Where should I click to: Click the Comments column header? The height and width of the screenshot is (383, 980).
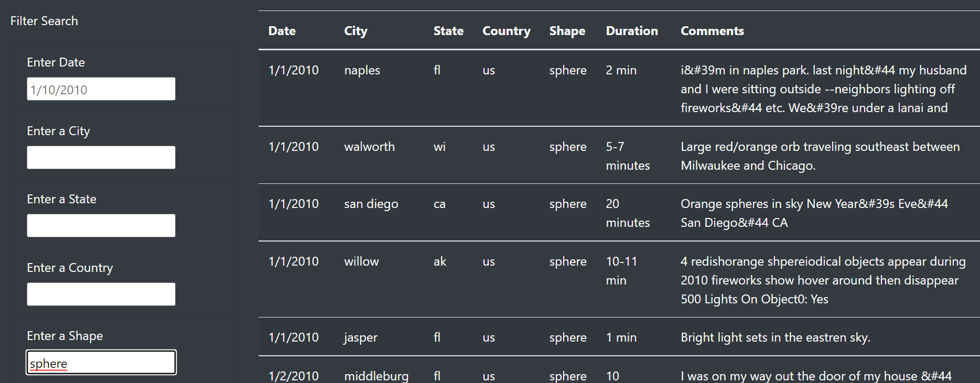[712, 31]
